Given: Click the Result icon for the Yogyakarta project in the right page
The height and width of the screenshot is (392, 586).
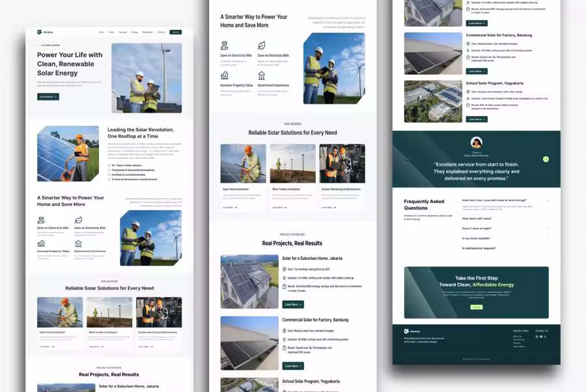Looking at the screenshot, I should coord(468,105).
